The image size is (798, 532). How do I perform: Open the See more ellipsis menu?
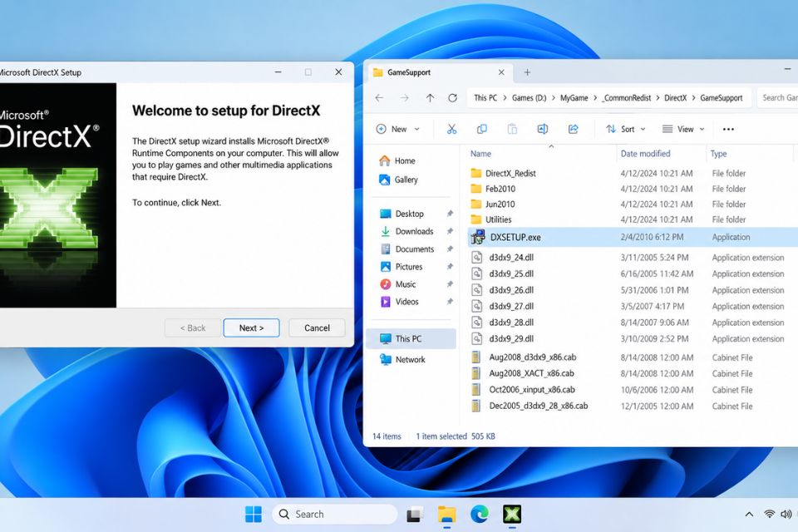click(728, 130)
